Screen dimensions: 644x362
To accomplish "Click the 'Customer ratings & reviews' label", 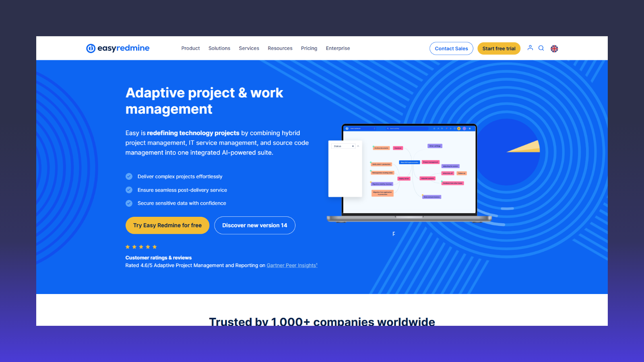I will [159, 258].
